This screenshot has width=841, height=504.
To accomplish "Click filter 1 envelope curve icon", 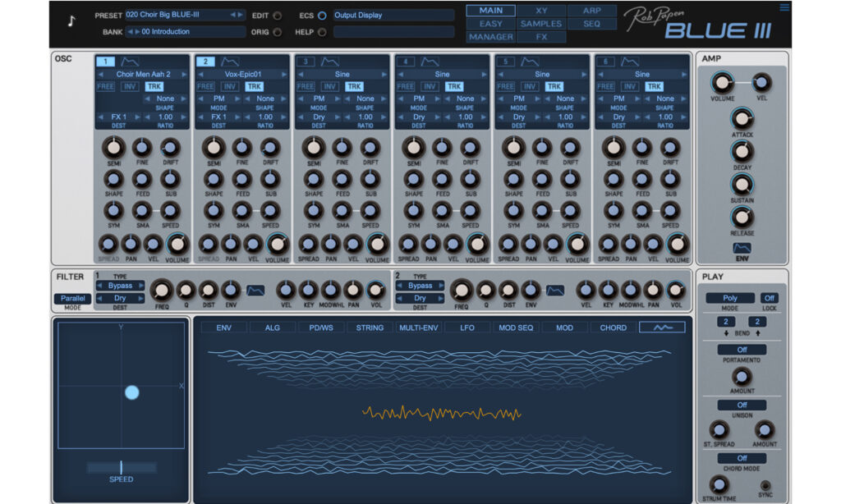I will click(255, 291).
